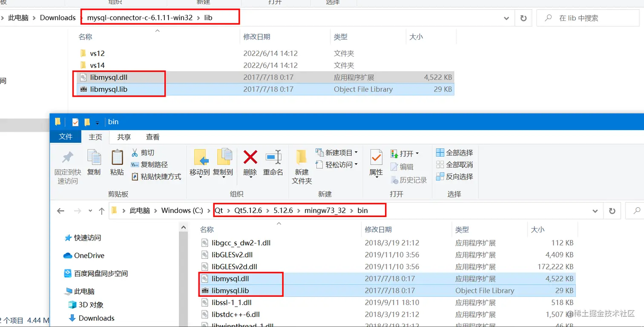Open New Item (新建项目) dropdown
This screenshot has height=327, width=644.
coord(337,153)
